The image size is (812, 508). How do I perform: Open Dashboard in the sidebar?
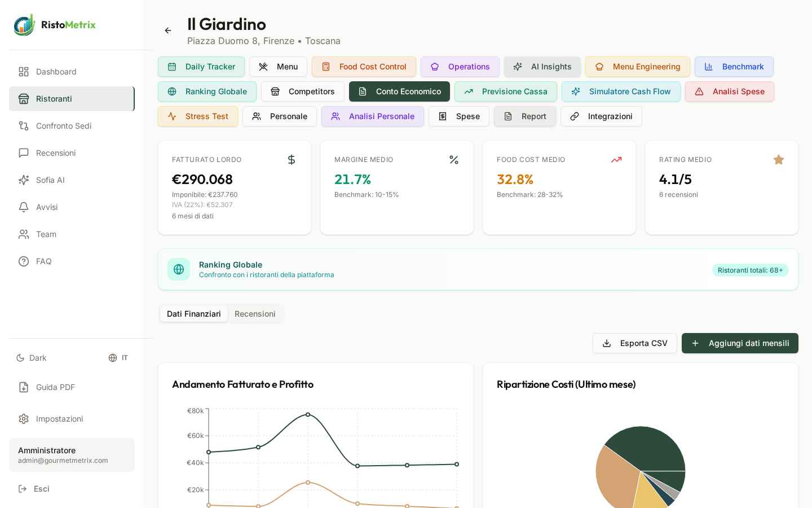(72, 72)
